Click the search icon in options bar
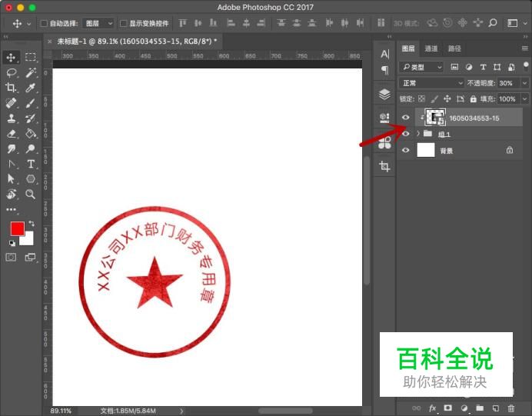 coord(493,23)
